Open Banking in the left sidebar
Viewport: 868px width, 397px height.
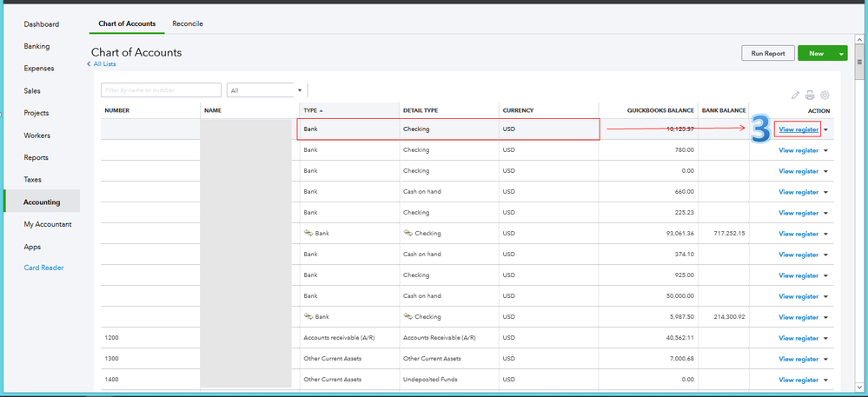click(36, 46)
